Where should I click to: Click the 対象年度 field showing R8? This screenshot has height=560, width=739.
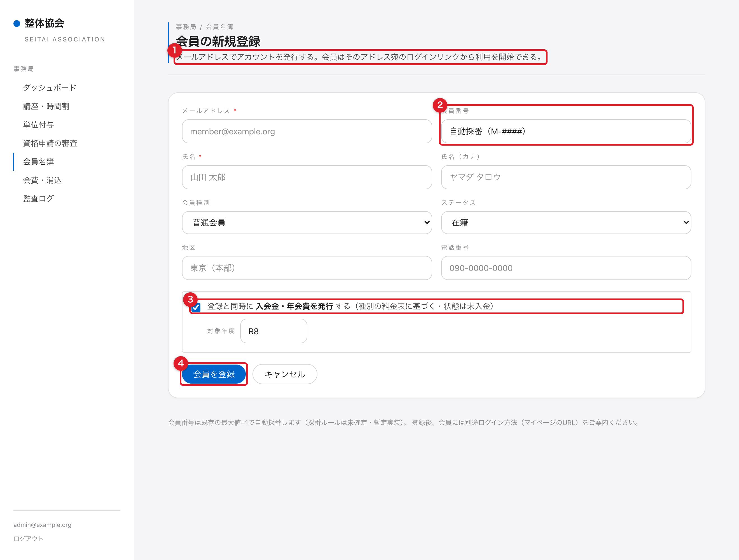273,331
